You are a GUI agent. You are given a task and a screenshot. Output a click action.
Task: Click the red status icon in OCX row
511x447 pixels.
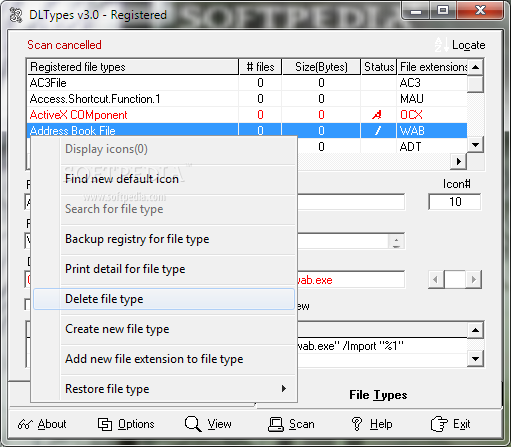pyautogui.click(x=377, y=115)
